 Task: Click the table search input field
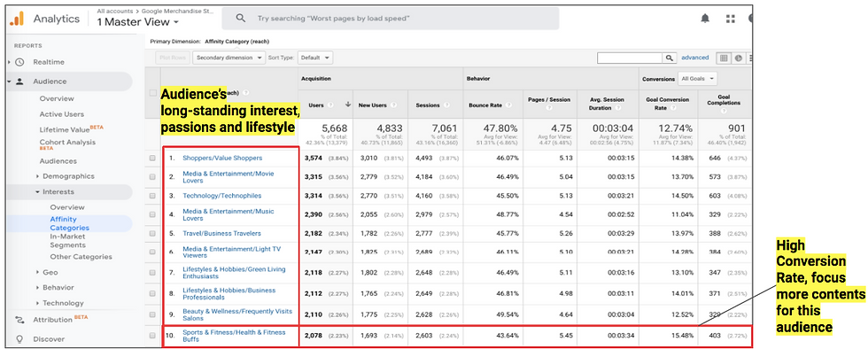coord(630,58)
